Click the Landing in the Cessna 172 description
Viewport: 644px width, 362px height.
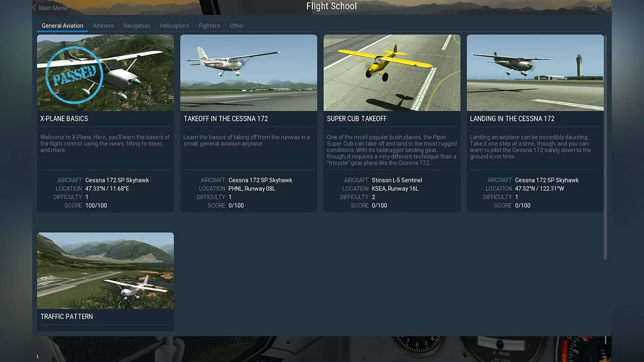pyautogui.click(x=530, y=147)
